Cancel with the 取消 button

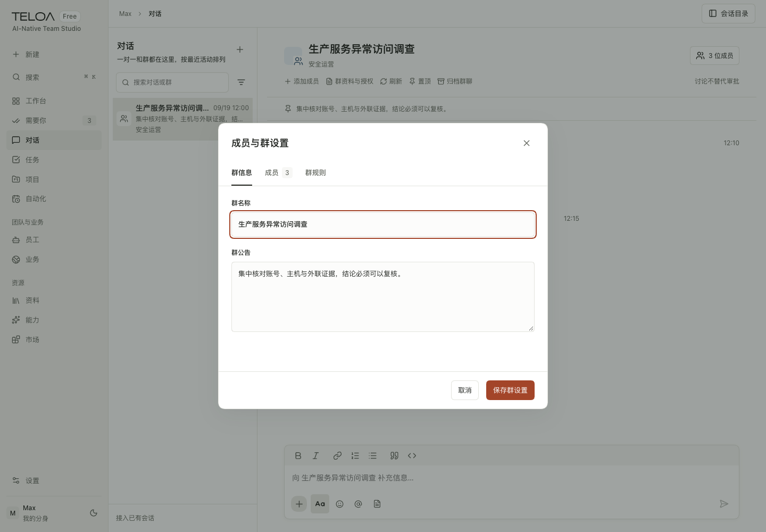click(x=465, y=390)
